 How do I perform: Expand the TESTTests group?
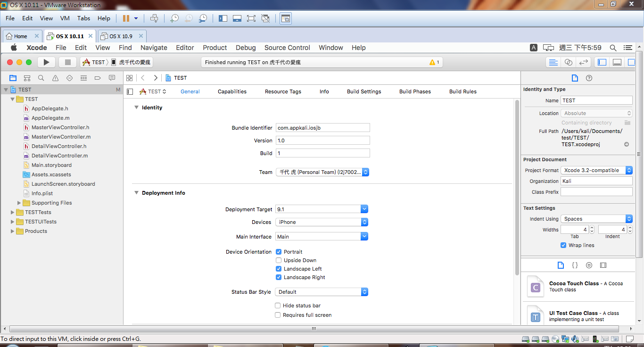click(13, 212)
